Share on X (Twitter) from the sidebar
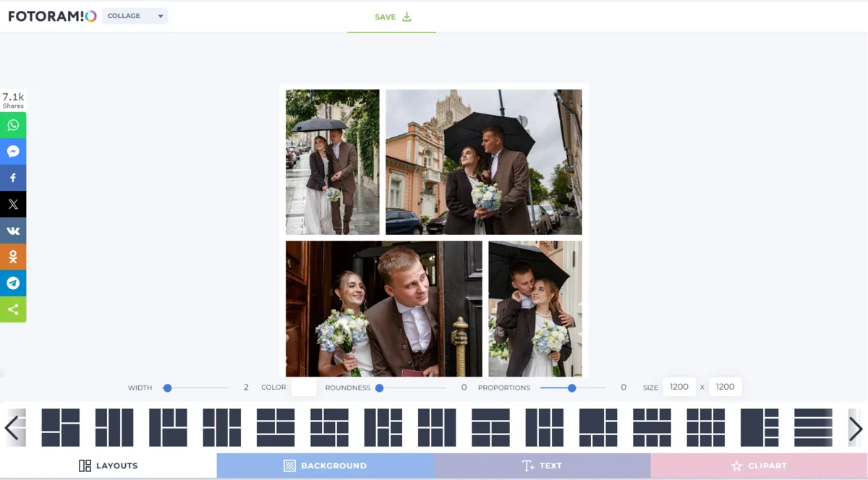The width and height of the screenshot is (868, 480). (13, 204)
